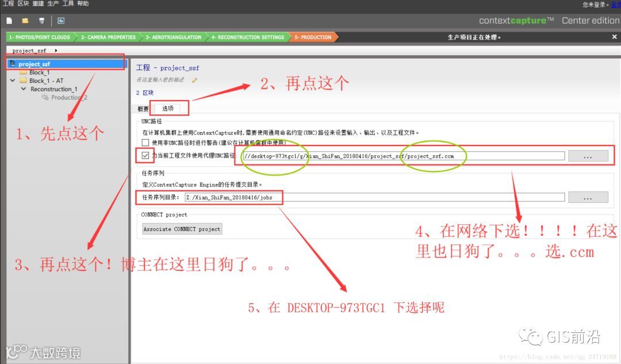
Task: Toggle proxy UNC path for current project
Action: [145, 155]
